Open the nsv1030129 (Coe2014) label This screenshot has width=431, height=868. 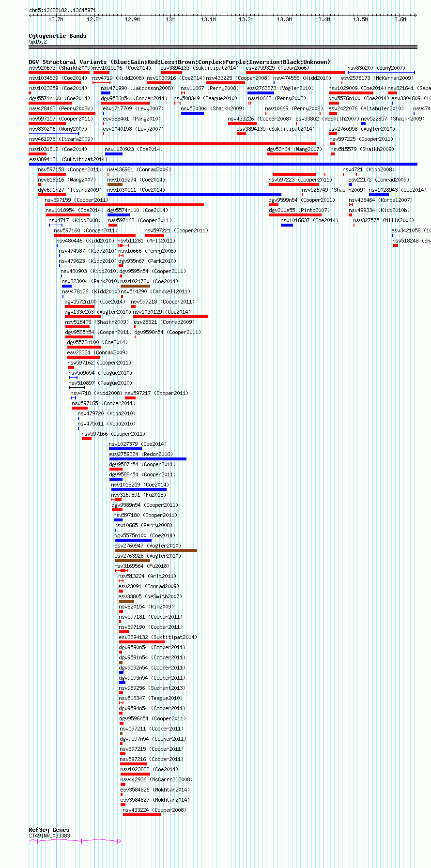pos(162,312)
